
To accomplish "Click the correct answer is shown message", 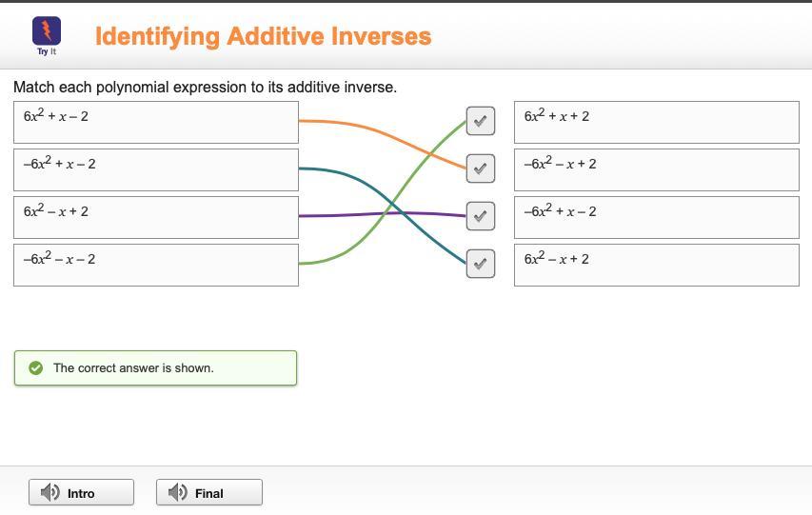I will tap(133, 367).
